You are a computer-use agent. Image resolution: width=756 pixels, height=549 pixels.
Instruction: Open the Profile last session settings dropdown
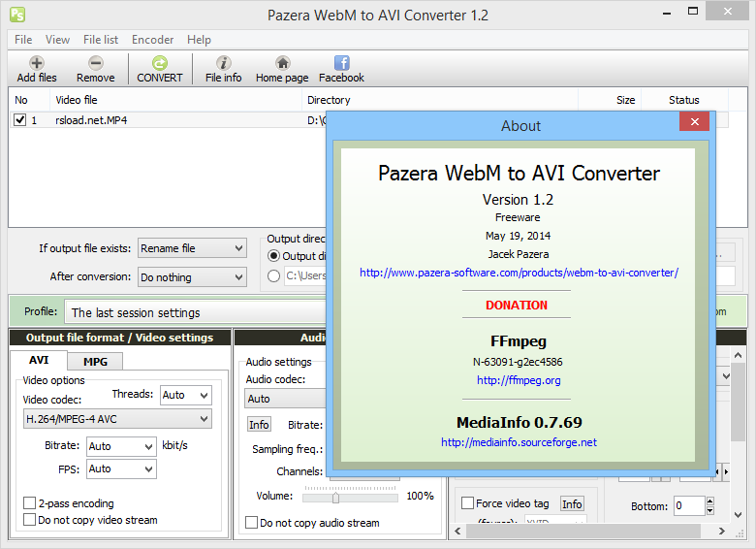click(196, 312)
